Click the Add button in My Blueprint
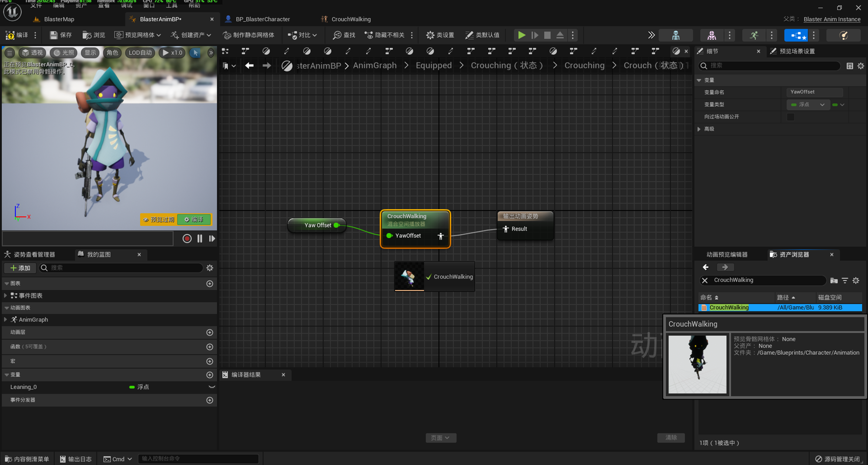 click(x=20, y=268)
